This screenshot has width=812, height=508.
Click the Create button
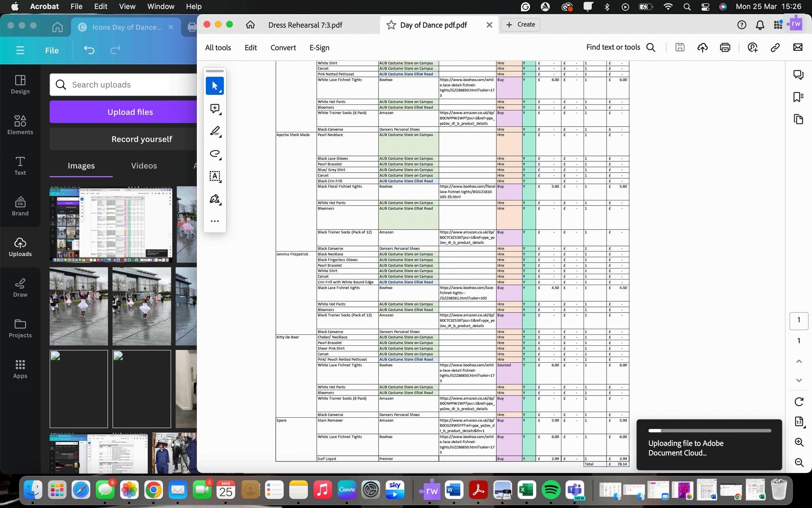[520, 25]
